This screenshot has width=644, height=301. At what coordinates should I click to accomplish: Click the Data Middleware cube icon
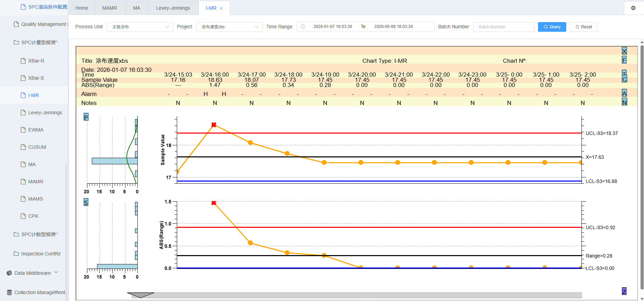pyautogui.click(x=9, y=273)
